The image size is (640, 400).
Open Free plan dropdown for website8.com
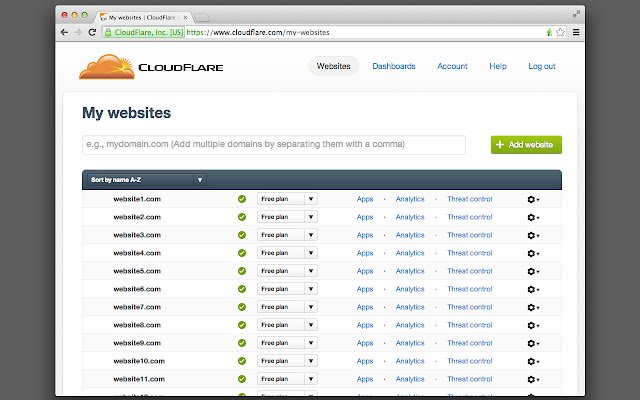click(287, 324)
